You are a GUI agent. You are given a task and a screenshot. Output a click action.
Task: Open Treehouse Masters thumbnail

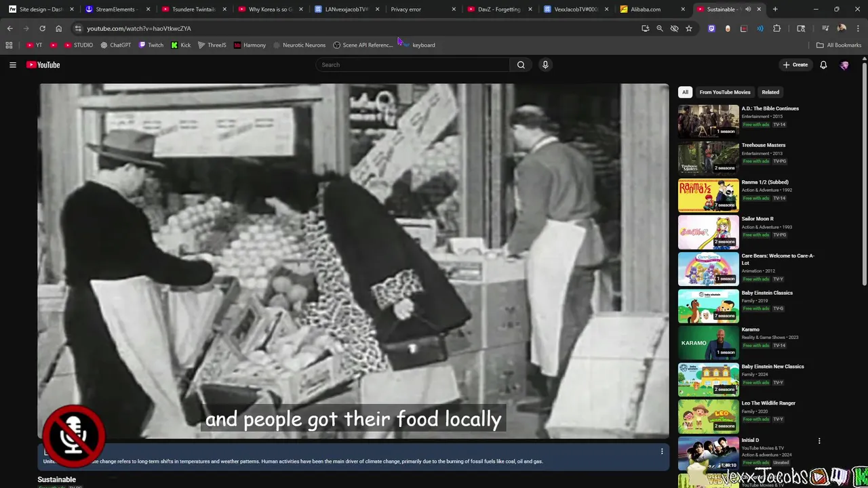click(x=709, y=157)
